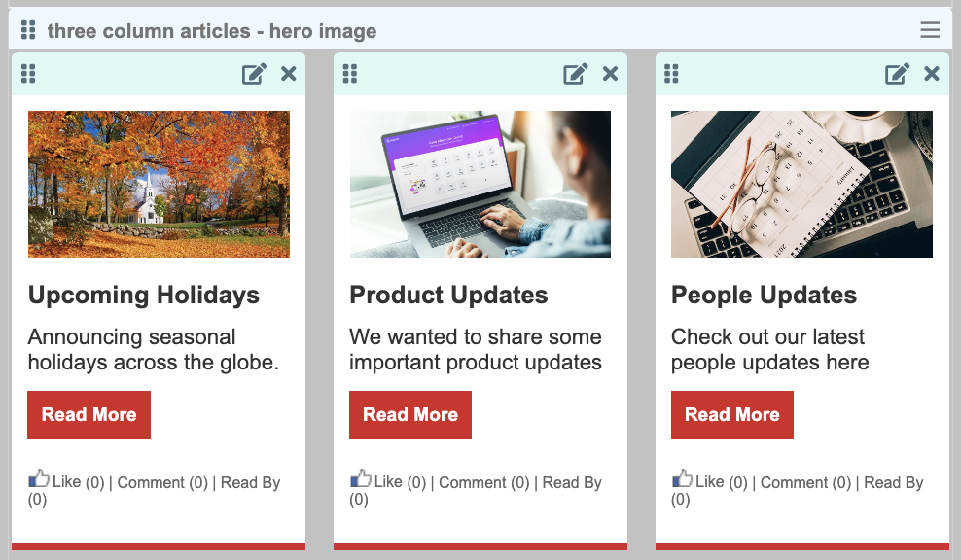961x560 pixels.
Task: Click the edit icon on Upcoming Holidays card
Action: 254,74
